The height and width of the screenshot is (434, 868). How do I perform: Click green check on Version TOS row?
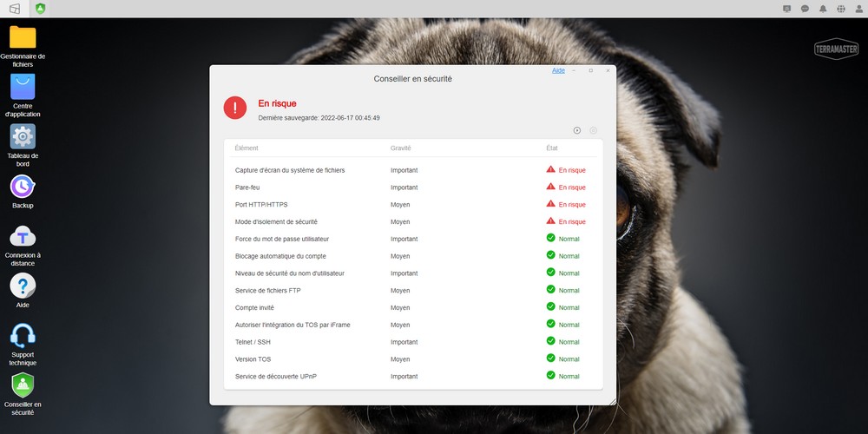pyautogui.click(x=551, y=358)
